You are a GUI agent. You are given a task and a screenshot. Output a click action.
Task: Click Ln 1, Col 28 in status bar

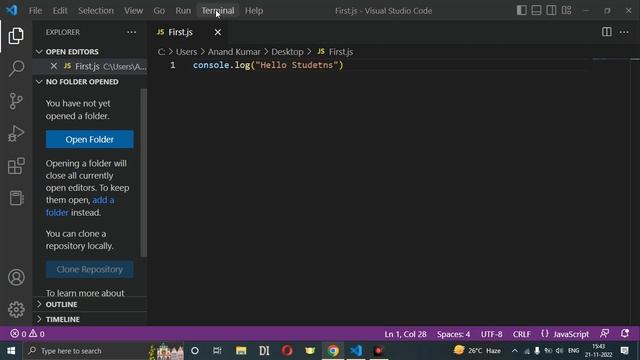(x=405, y=334)
